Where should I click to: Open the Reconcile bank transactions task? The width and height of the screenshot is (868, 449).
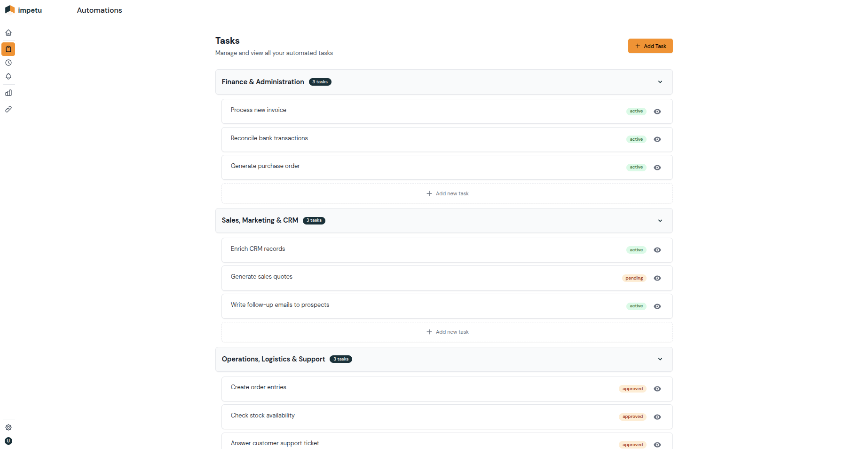click(269, 138)
